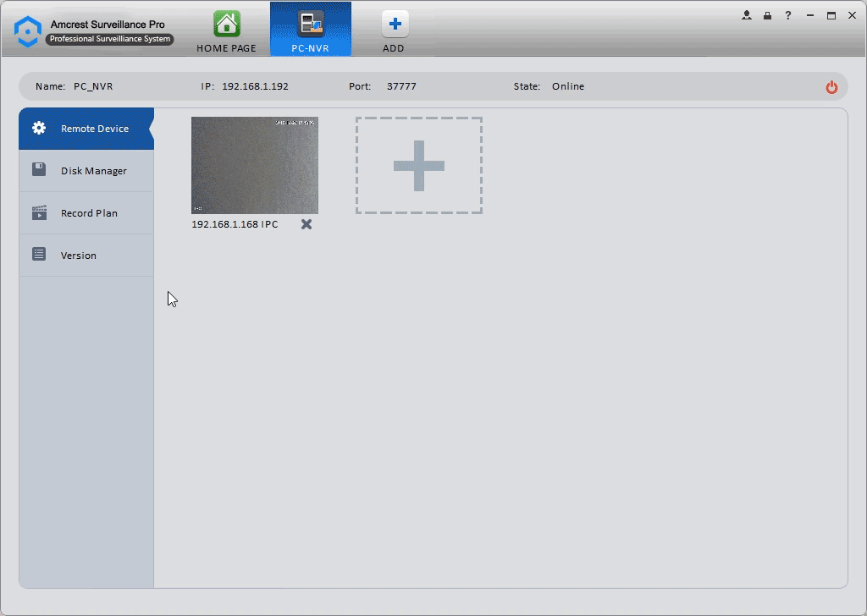Click the Amcrest hexagon logo

click(x=27, y=31)
